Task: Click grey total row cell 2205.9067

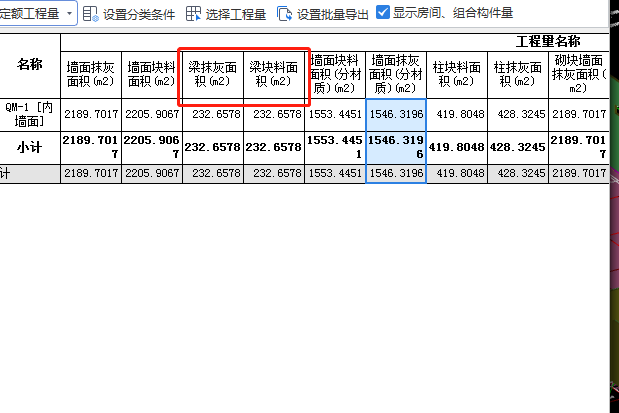Action: pyautogui.click(x=152, y=174)
